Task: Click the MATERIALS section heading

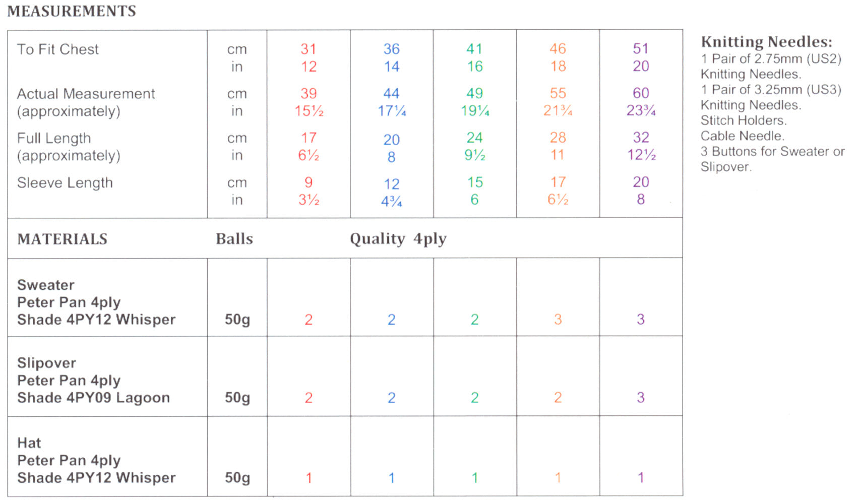Action: click(x=63, y=239)
